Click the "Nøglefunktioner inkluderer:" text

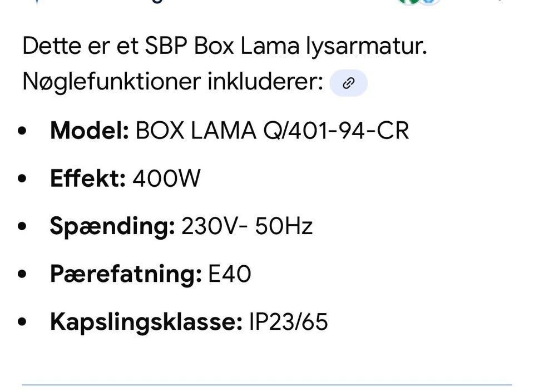(x=172, y=82)
